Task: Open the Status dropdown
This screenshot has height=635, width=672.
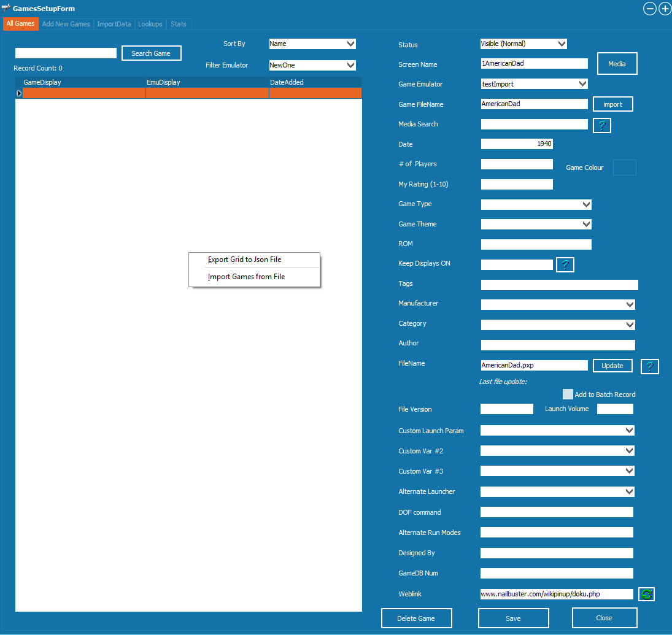Action: [523, 44]
